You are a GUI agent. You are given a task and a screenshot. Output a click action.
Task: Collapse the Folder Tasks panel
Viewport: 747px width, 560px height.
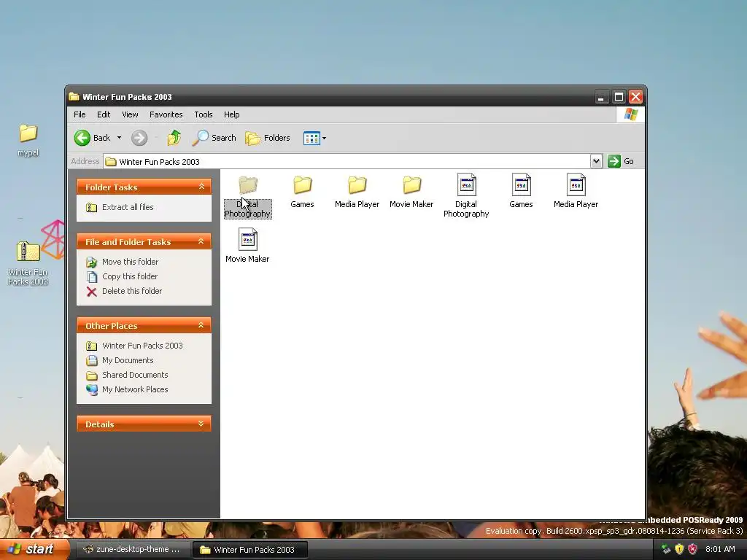pos(201,187)
